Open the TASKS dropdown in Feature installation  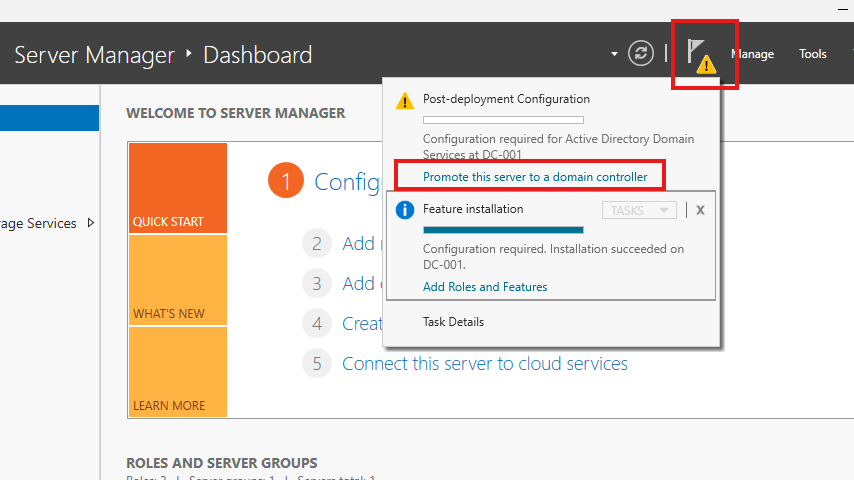coord(639,210)
